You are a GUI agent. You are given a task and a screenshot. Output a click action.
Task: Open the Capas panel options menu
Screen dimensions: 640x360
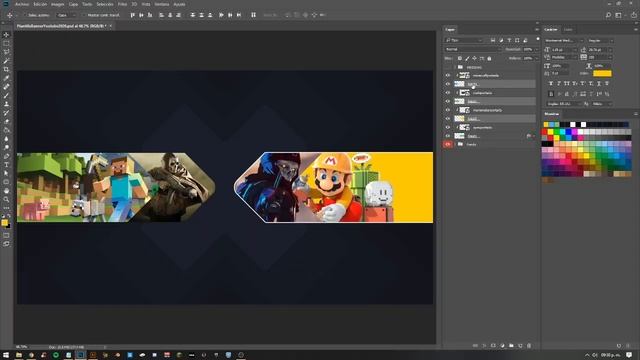[x=537, y=29]
